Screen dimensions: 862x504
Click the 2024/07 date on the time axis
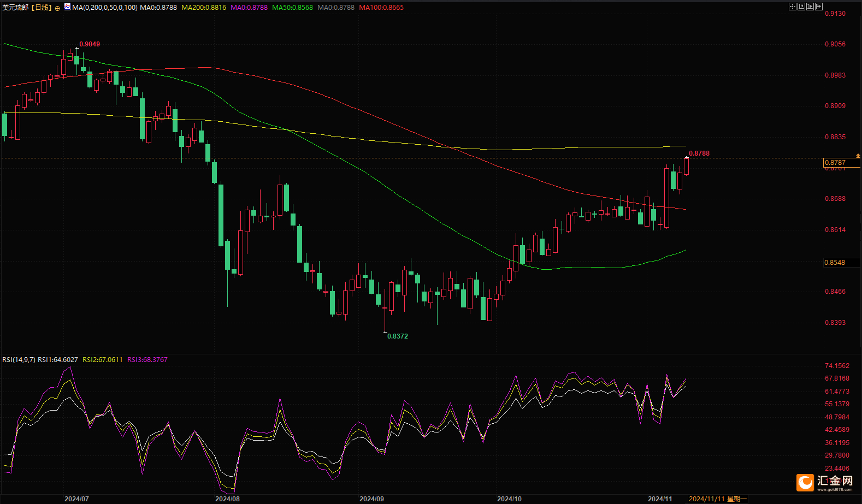(76, 499)
